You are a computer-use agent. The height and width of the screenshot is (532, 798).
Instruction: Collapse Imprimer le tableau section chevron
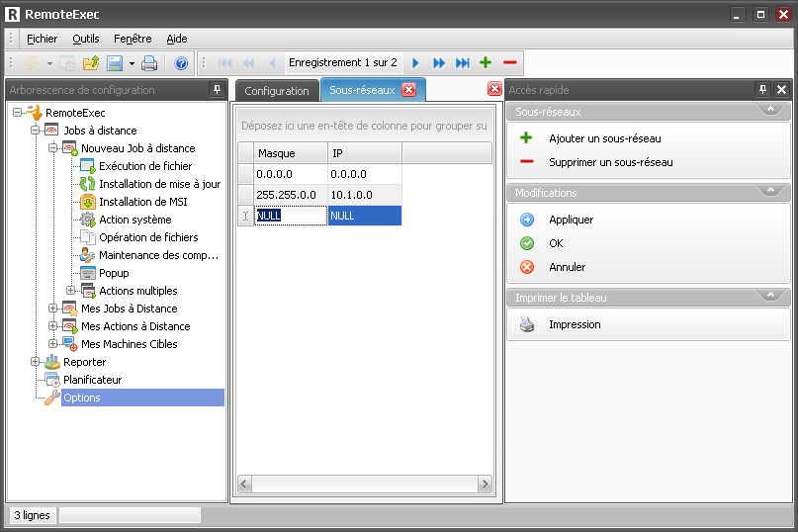point(770,296)
